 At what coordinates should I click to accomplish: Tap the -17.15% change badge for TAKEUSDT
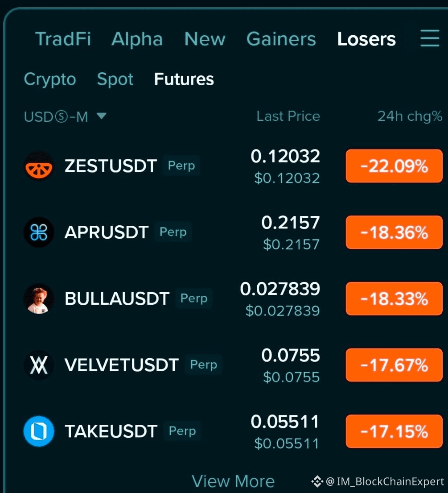394,431
